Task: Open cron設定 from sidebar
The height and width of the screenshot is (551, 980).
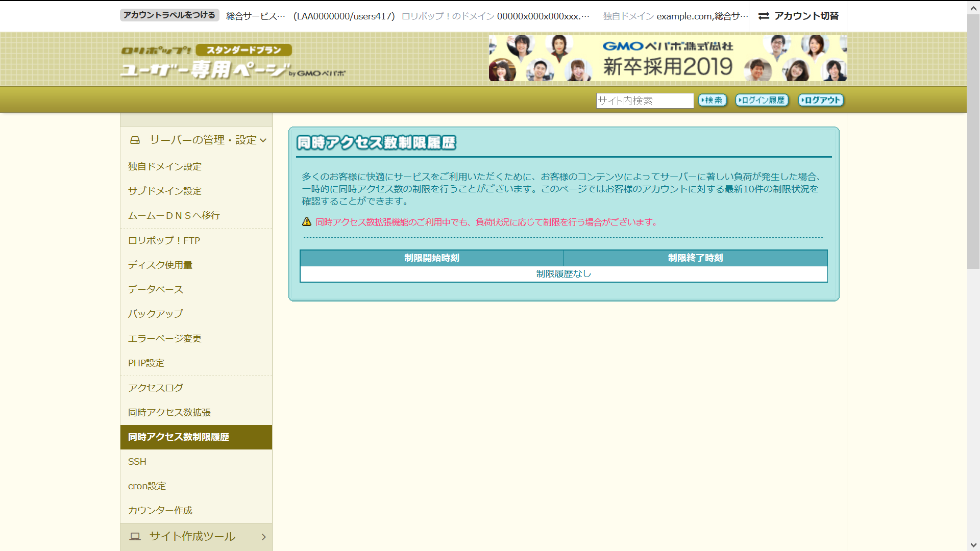Action: (147, 486)
